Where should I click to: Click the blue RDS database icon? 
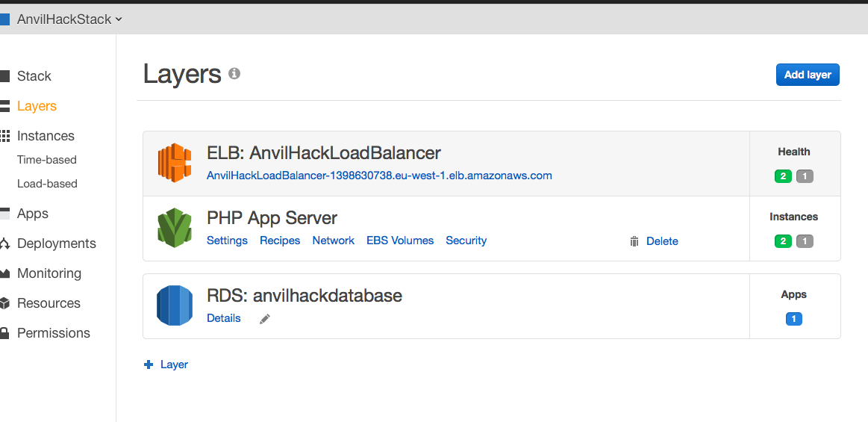click(x=175, y=305)
